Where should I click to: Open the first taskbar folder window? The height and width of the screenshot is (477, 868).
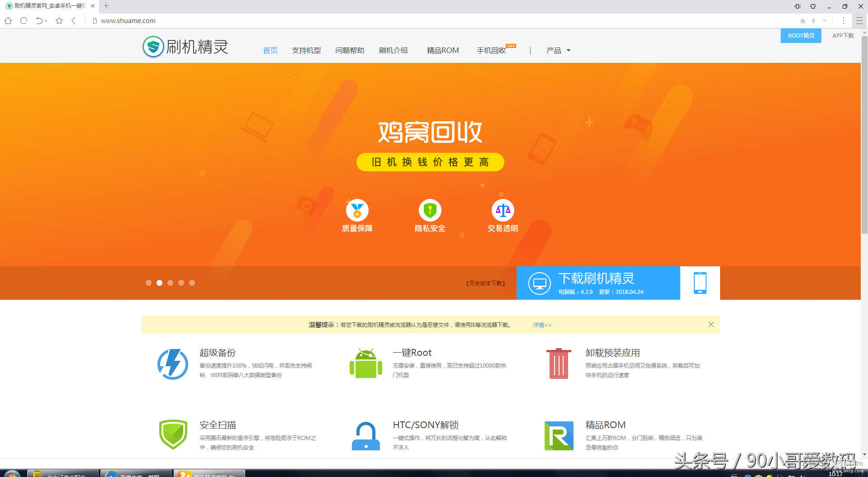tap(63, 473)
